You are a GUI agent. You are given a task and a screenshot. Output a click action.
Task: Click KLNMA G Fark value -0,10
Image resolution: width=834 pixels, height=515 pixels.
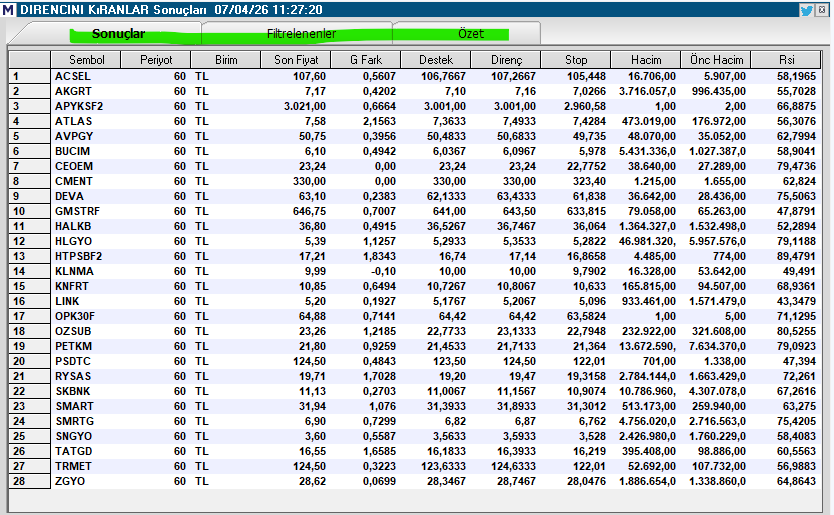[383, 271]
